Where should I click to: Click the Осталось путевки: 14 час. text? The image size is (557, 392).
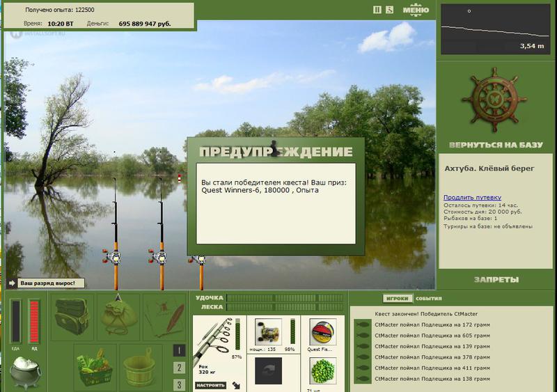point(480,205)
